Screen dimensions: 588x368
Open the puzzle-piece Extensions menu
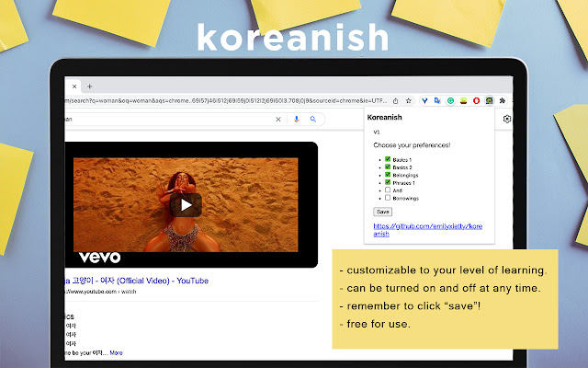click(x=503, y=100)
